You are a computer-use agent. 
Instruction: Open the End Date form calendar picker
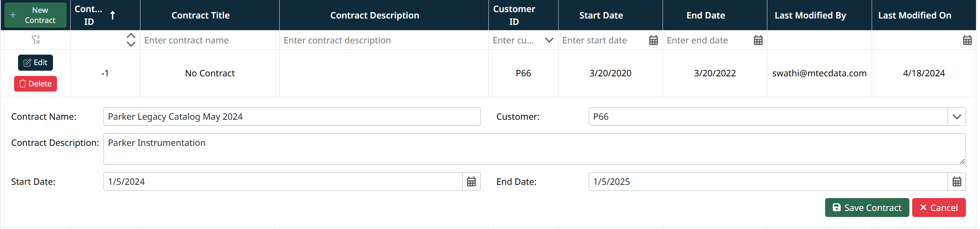point(957,182)
